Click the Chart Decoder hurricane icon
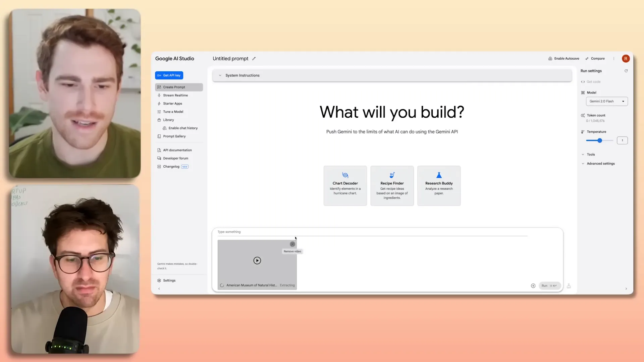Viewport: 644px width, 362px height. click(345, 175)
